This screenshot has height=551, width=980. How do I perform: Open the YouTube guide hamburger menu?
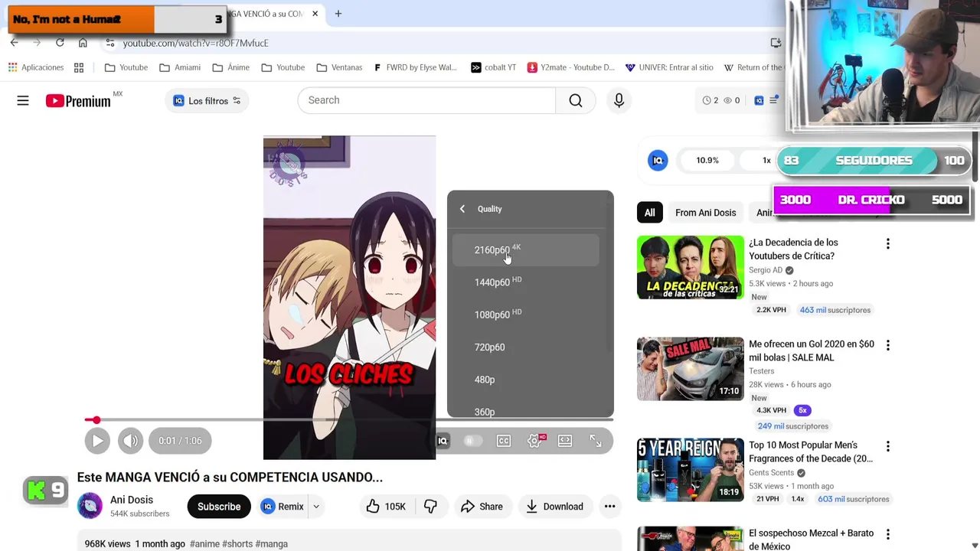pos(23,100)
